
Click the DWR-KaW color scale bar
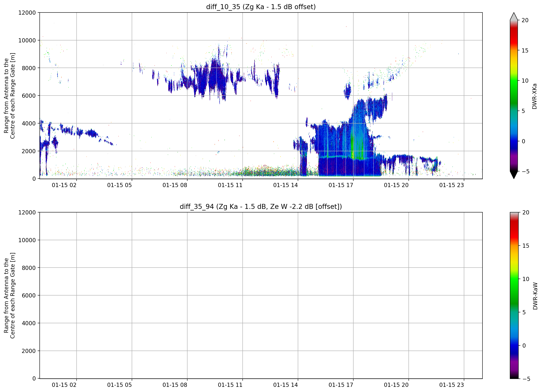tap(514, 295)
